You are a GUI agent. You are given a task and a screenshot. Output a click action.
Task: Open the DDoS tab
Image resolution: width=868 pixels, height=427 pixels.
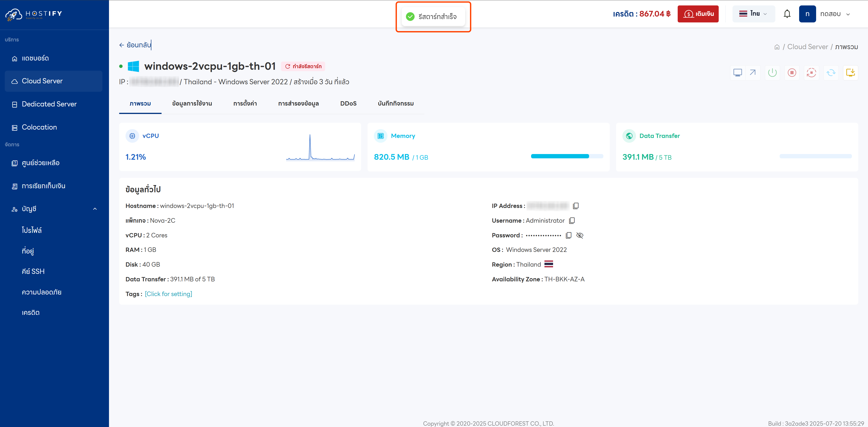348,104
